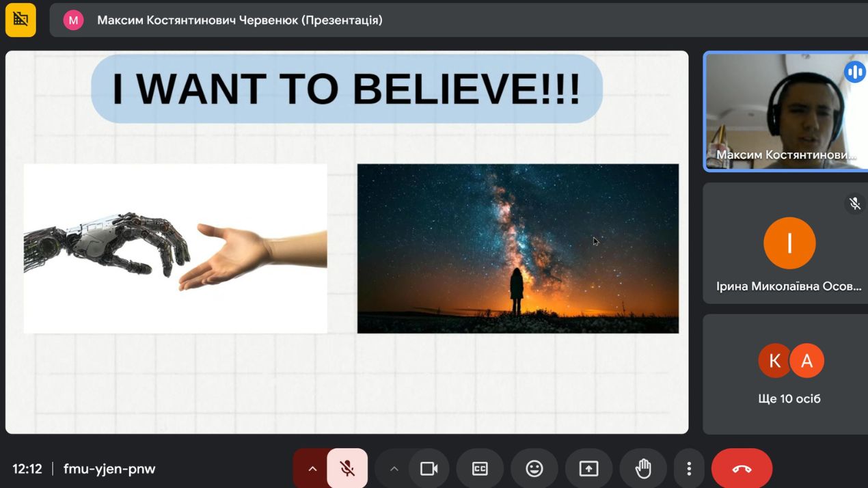Open the camera settings chevron

coord(394,468)
